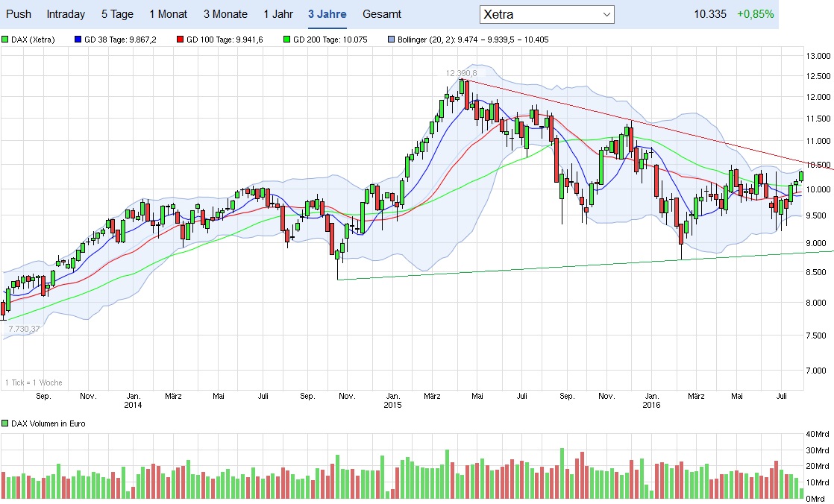Click the 13.000 price axis label
This screenshot has width=834, height=504.
(818, 56)
